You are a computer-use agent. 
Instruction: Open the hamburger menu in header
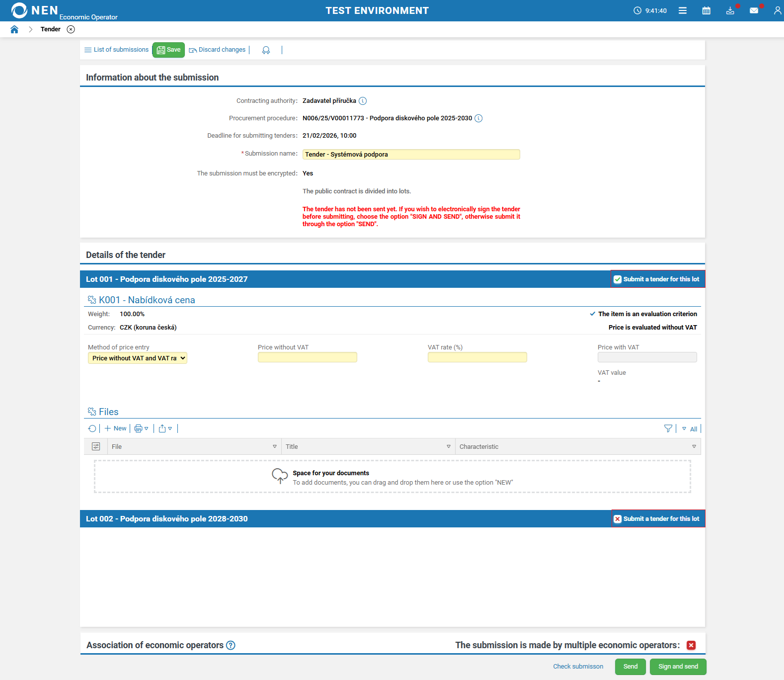(x=683, y=10)
